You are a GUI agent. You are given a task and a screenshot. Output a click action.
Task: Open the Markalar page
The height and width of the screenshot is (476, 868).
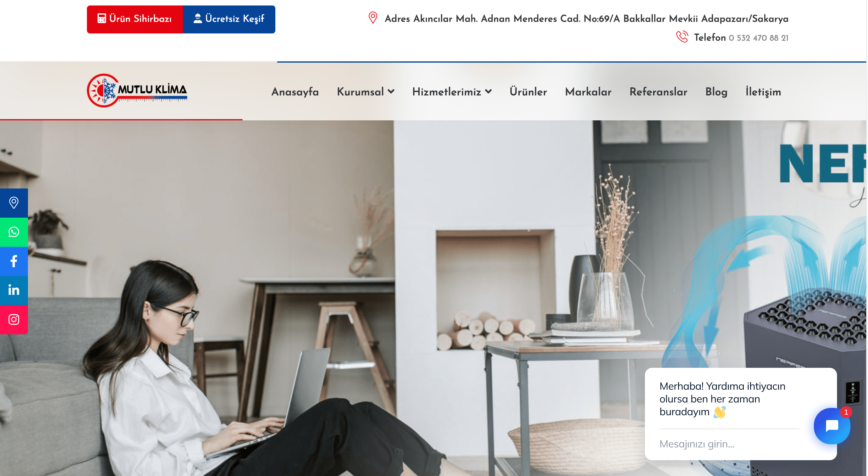[x=588, y=92]
